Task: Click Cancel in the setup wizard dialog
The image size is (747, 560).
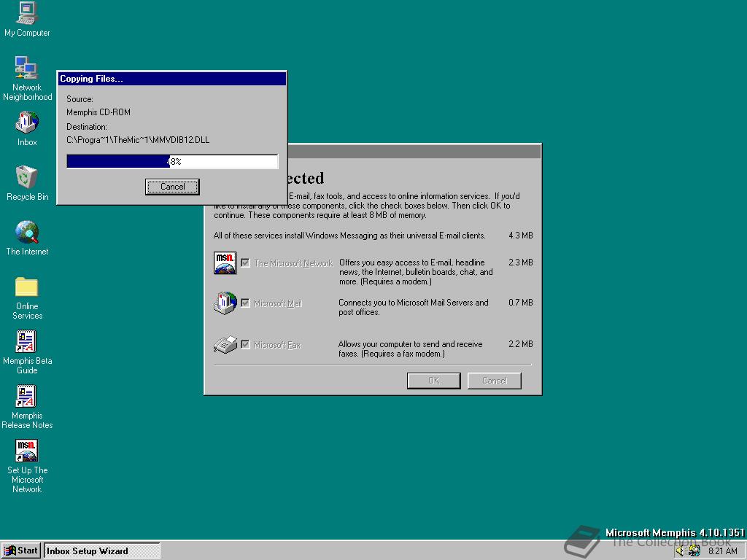Action: 495,381
